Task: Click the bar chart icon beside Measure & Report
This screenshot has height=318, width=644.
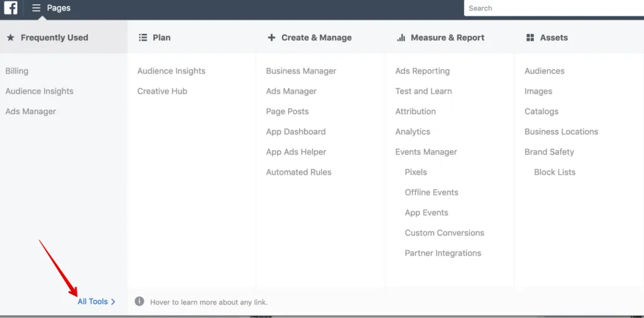Action: click(x=401, y=38)
